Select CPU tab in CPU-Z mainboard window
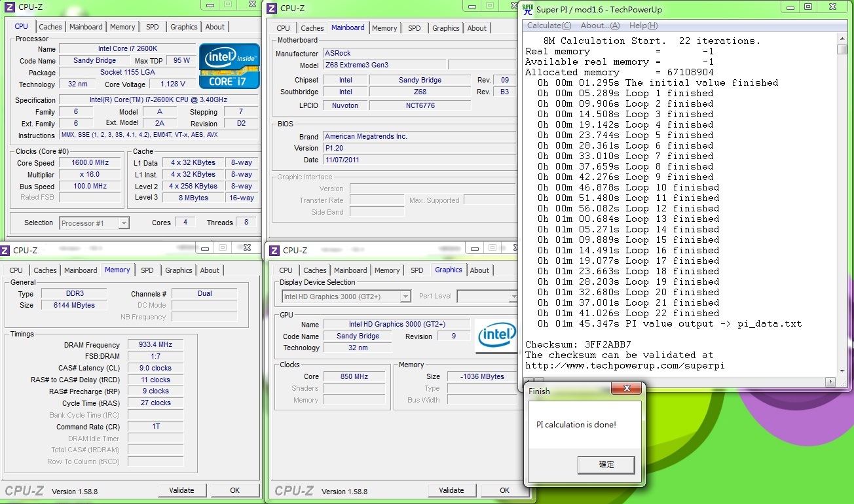This screenshot has width=854, height=504. 283,28
